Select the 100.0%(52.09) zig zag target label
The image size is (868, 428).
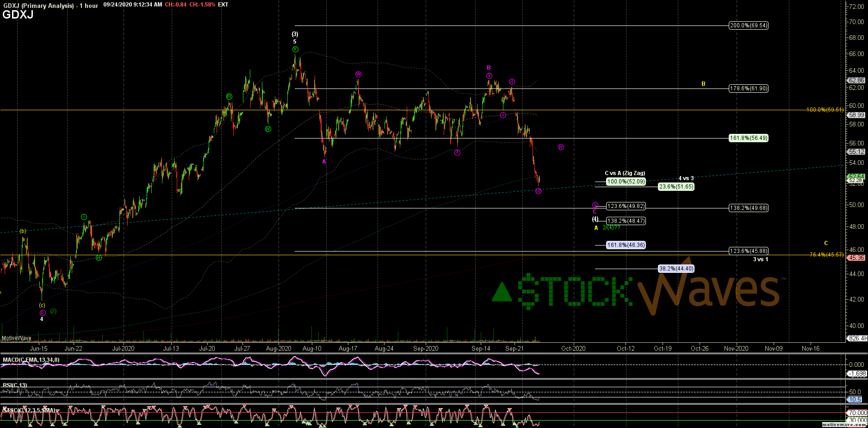coord(626,182)
